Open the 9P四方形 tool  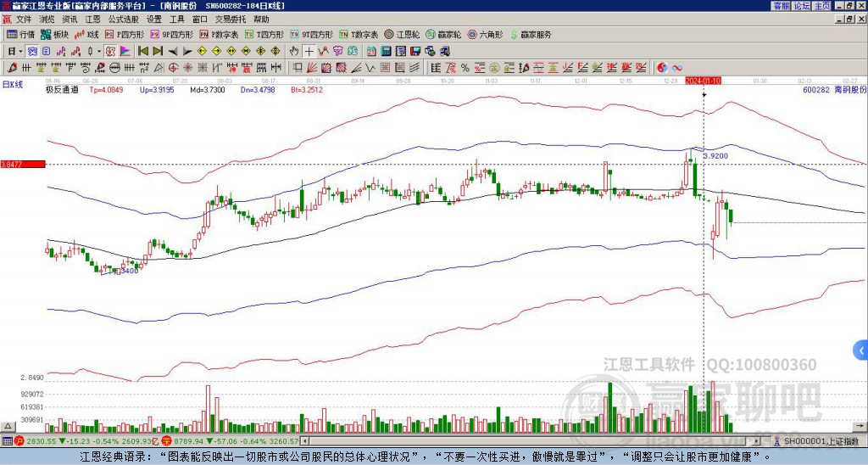(171, 34)
